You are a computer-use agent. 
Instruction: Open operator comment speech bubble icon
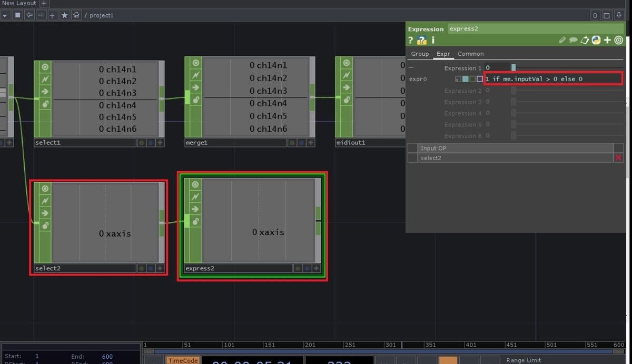pyautogui.click(x=574, y=40)
